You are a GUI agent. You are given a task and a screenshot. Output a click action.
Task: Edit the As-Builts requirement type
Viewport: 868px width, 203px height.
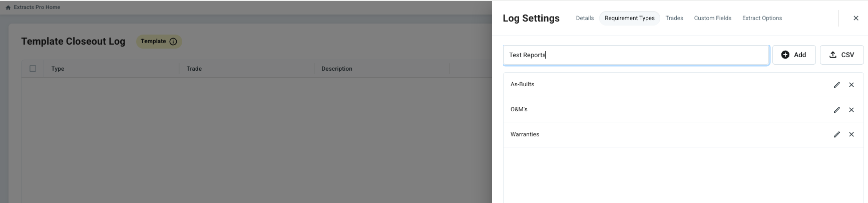click(836, 85)
